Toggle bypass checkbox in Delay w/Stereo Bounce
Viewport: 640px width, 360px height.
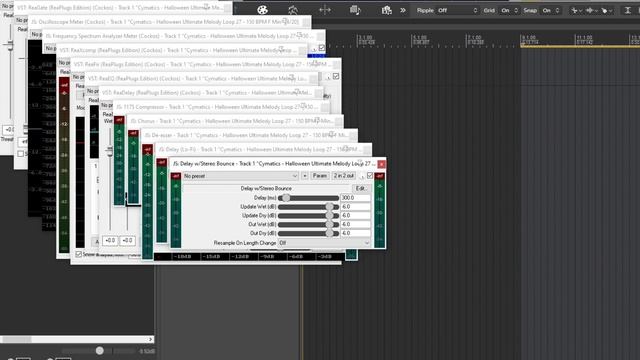[x=370, y=176]
